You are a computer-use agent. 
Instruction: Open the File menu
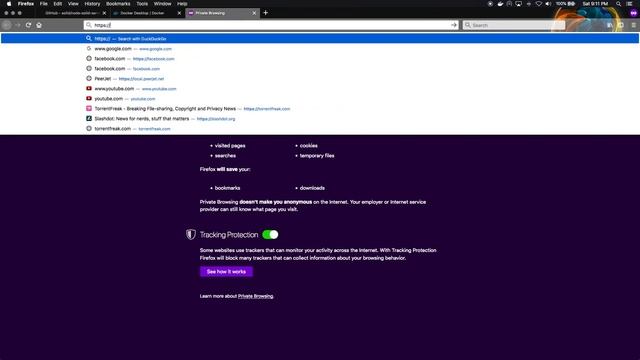pos(43,4)
